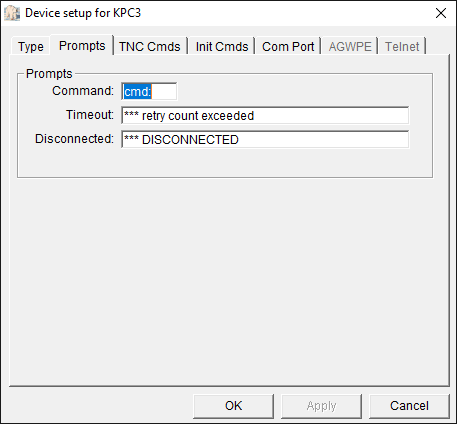This screenshot has width=457, height=424.
Task: Close the Device setup dialog
Action: 441,13
